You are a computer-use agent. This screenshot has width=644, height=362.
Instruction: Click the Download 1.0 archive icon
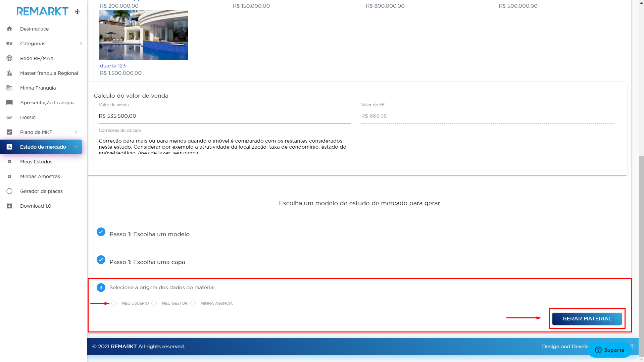[9, 206]
